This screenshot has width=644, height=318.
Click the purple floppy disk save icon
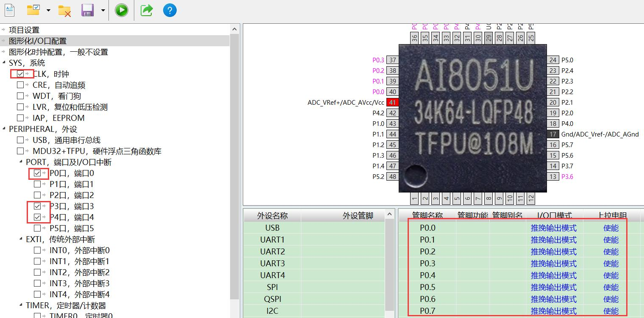88,11
